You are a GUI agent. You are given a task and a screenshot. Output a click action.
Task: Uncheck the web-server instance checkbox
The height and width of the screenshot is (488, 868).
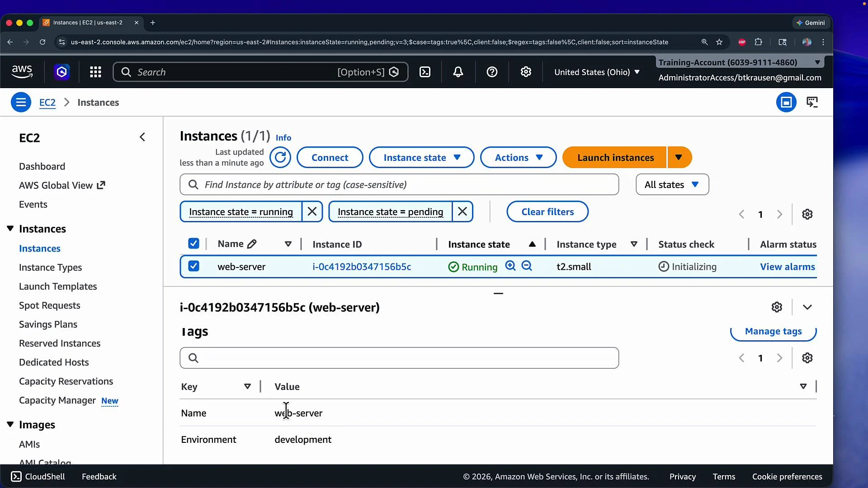193,266
